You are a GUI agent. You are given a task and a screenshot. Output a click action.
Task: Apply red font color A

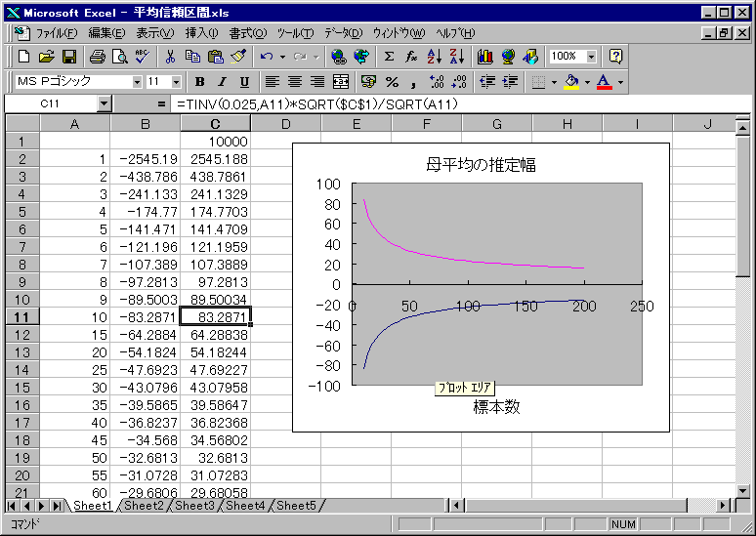[605, 82]
